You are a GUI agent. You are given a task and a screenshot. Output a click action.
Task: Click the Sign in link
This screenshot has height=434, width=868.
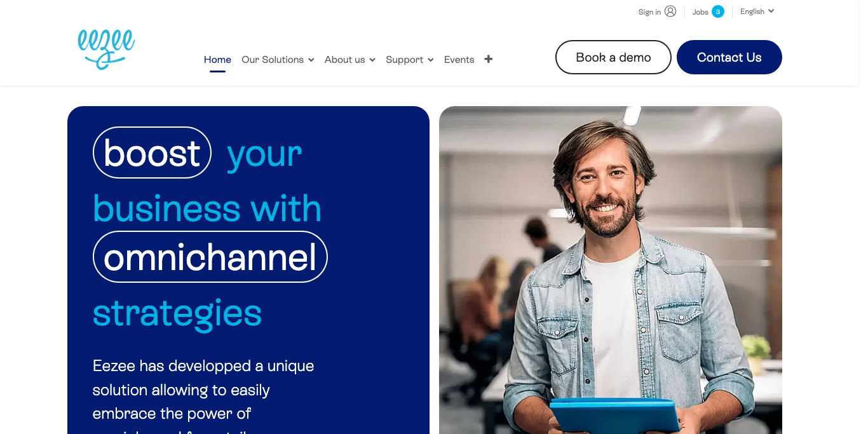(x=649, y=12)
